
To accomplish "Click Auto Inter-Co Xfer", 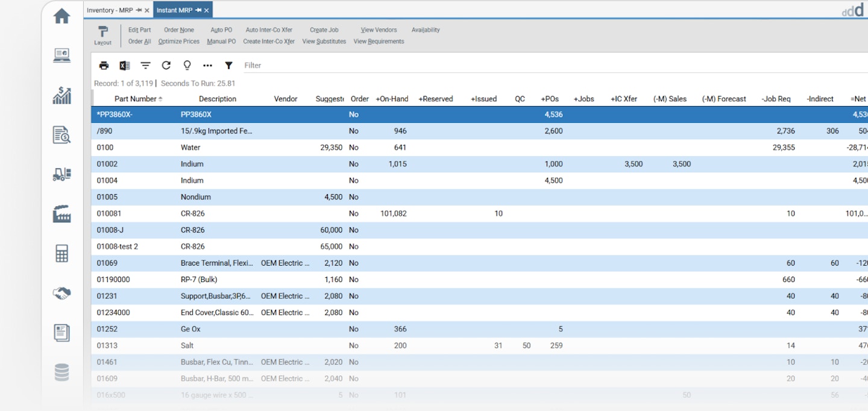I will pyautogui.click(x=269, y=30).
